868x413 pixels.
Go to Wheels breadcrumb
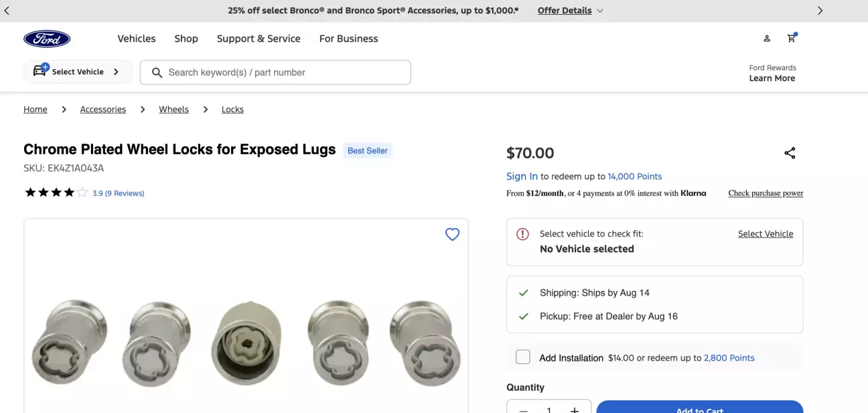point(173,109)
